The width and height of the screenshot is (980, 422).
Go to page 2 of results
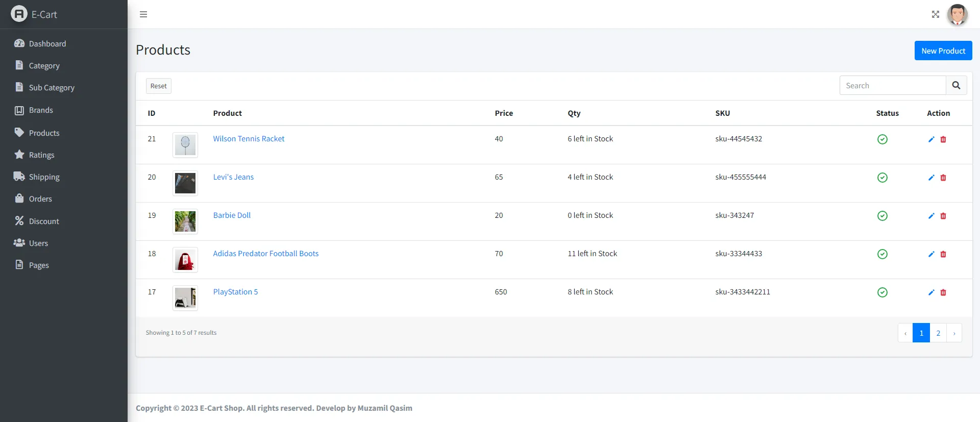click(938, 333)
